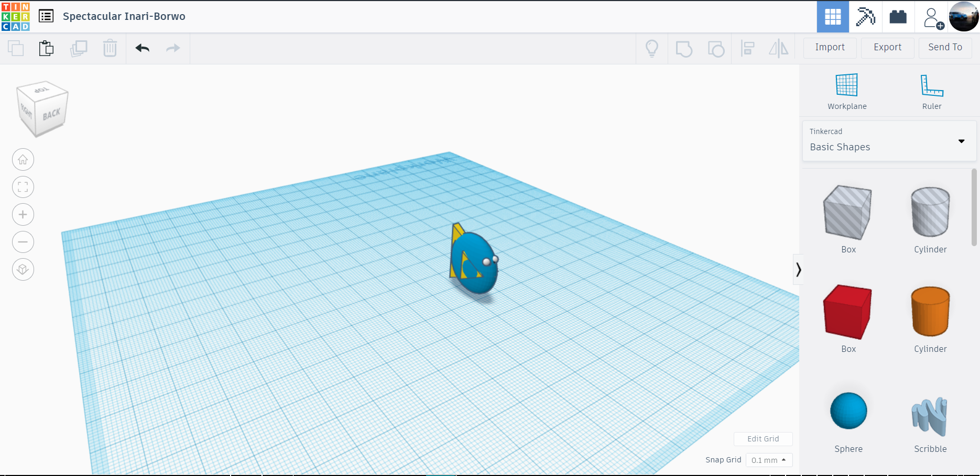This screenshot has height=476, width=980.
Task: Invite collaborators with add-person icon
Action: click(933, 18)
